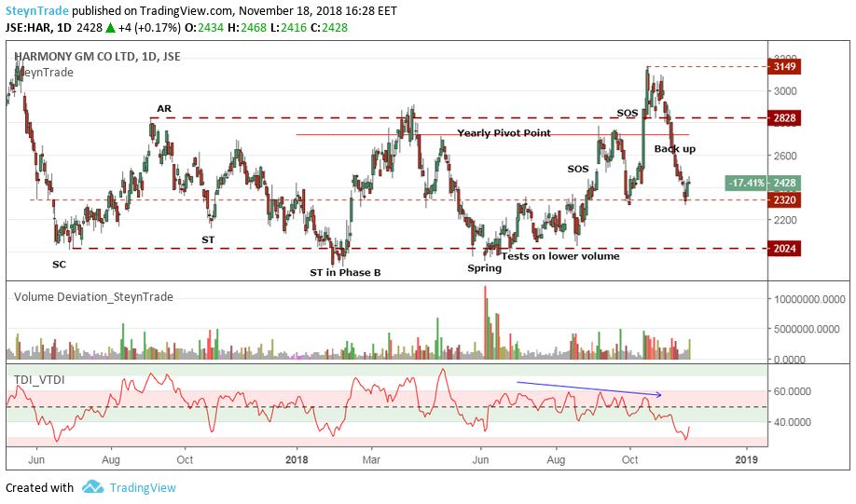Click the green up-triangle change indicator

click(110, 28)
